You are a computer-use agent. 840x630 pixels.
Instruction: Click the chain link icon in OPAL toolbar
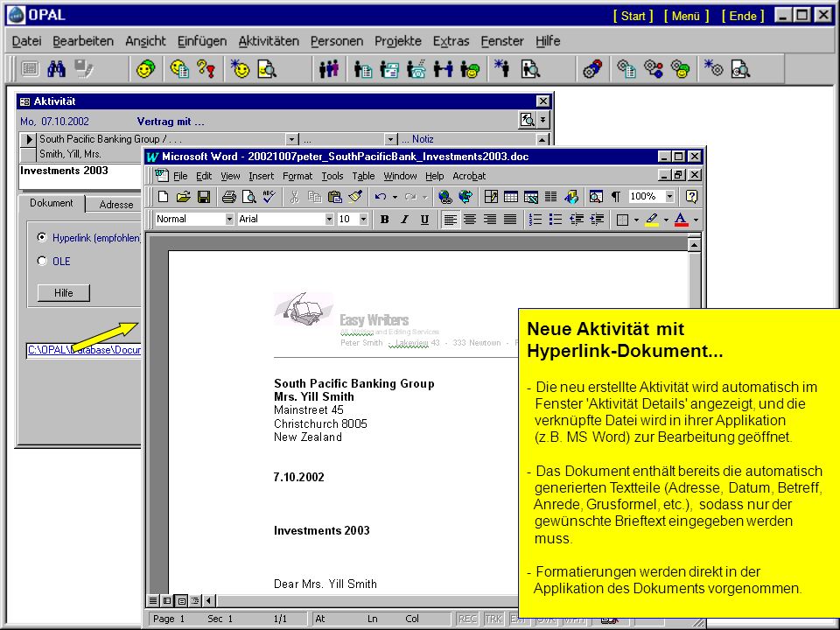click(592, 68)
